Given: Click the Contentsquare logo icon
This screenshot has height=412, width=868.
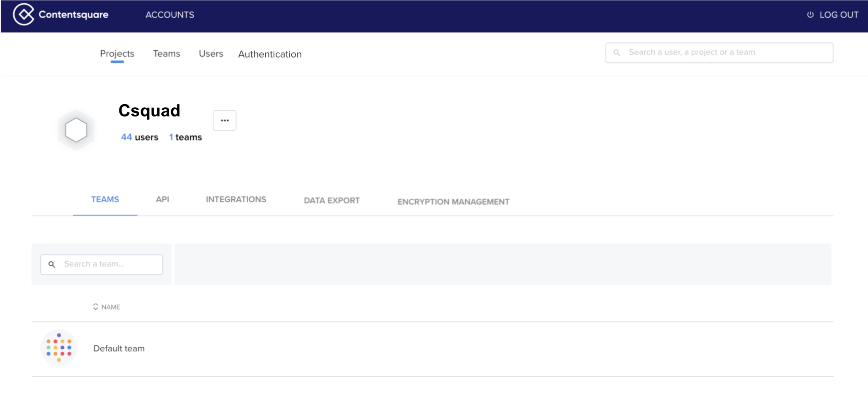Looking at the screenshot, I should pyautogui.click(x=23, y=15).
